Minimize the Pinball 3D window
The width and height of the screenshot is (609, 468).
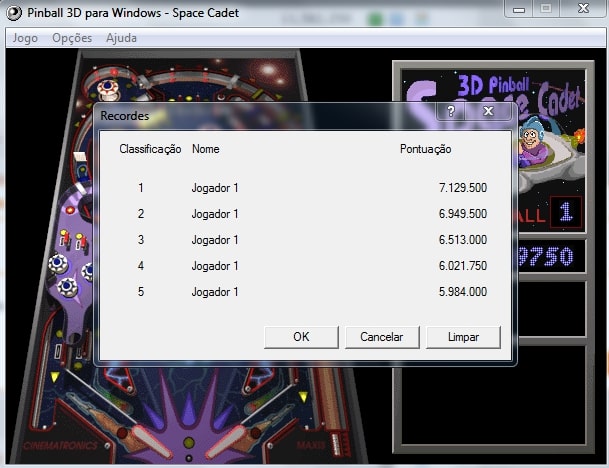(519, 9)
